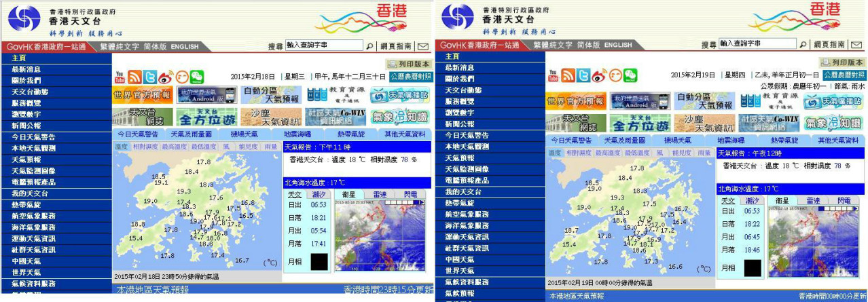Open the 氣象冷知識 banner on the 2月19日 page
Screen dimensions: 868x302
[x=833, y=123]
